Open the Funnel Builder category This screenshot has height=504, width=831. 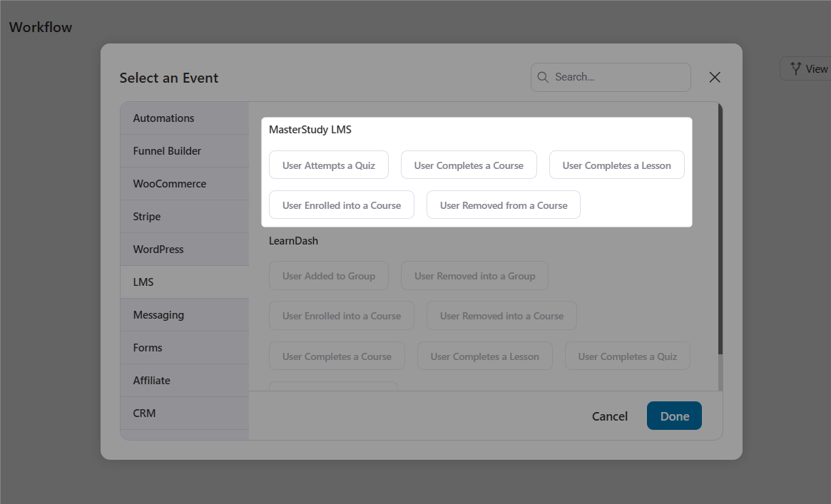(185, 151)
